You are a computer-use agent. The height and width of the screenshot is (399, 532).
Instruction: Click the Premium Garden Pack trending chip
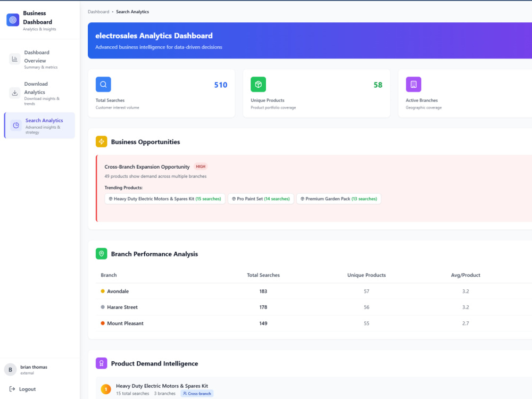tap(338, 199)
